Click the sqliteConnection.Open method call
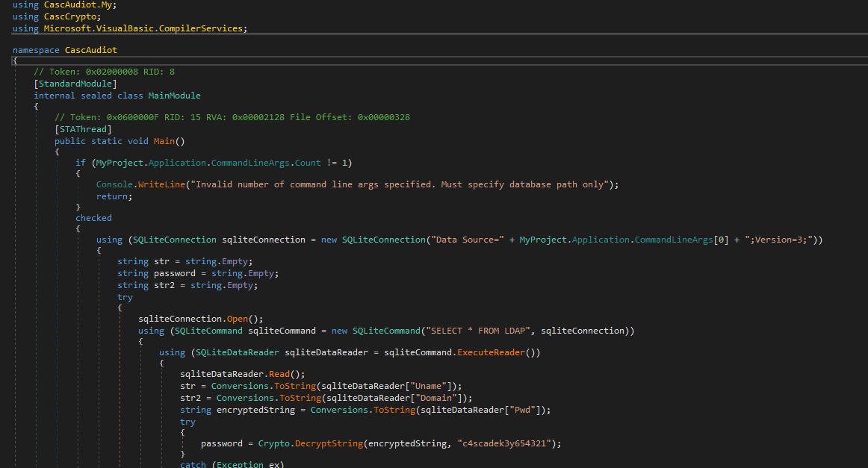This screenshot has width=868, height=468. click(x=237, y=319)
